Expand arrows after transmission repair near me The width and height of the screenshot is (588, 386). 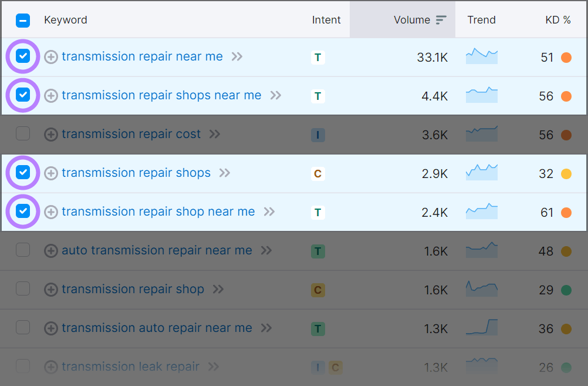[x=237, y=57]
